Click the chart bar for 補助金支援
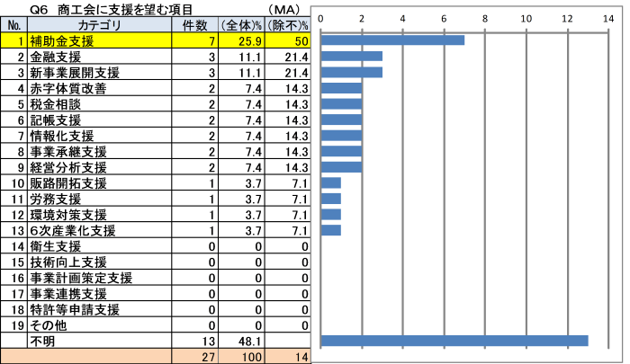630x364 pixels. point(393,40)
